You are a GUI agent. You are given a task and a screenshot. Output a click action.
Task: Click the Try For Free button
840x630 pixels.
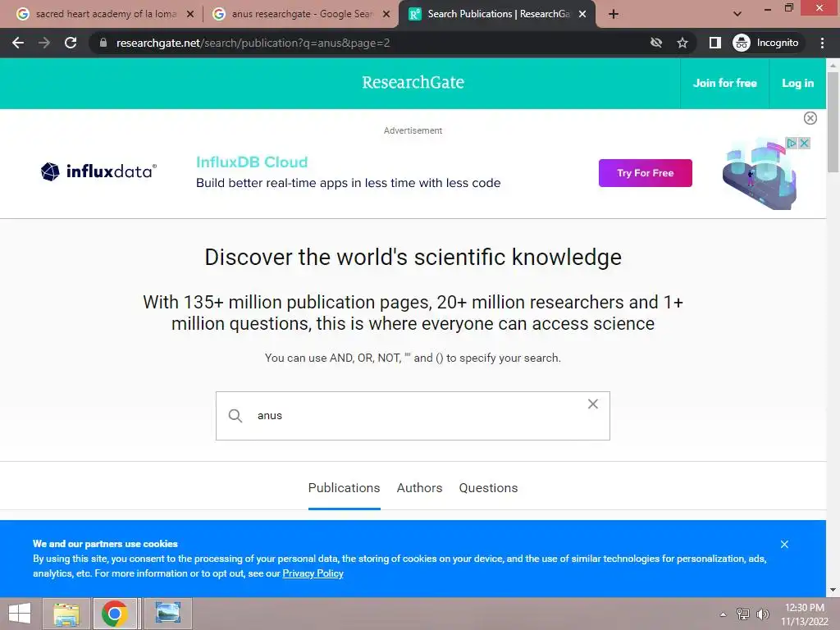pyautogui.click(x=645, y=173)
